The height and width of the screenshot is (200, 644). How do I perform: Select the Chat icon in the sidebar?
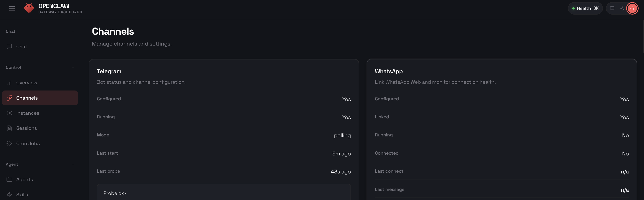[x=9, y=47]
